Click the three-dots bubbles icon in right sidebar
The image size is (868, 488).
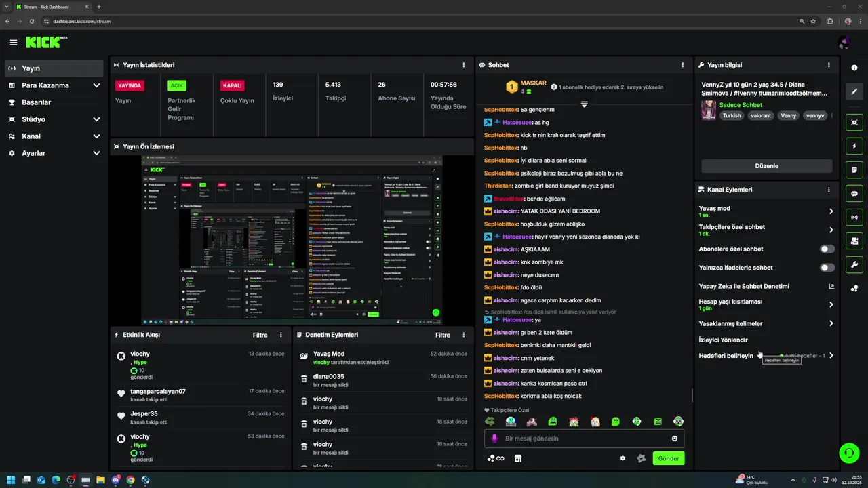(x=854, y=288)
